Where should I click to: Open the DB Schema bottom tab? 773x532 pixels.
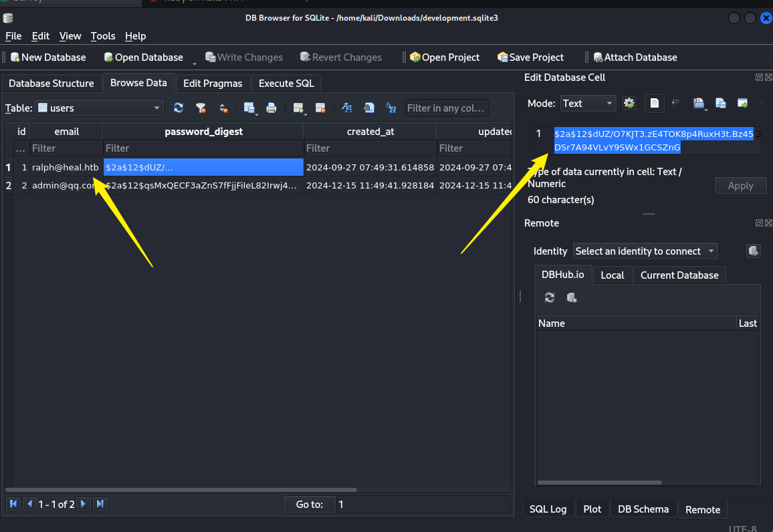(x=643, y=509)
